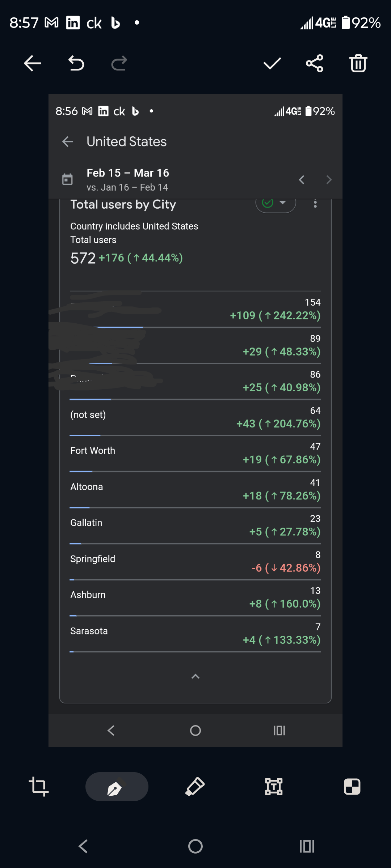The width and height of the screenshot is (391, 868).
Task: Collapse the city list chevron
Action: pyautogui.click(x=195, y=676)
